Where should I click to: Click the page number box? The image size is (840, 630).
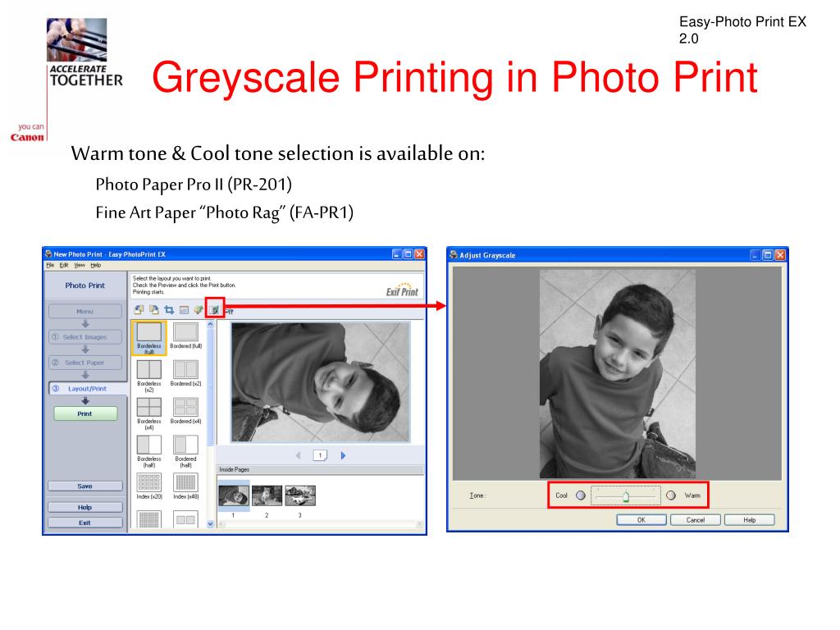(321, 455)
